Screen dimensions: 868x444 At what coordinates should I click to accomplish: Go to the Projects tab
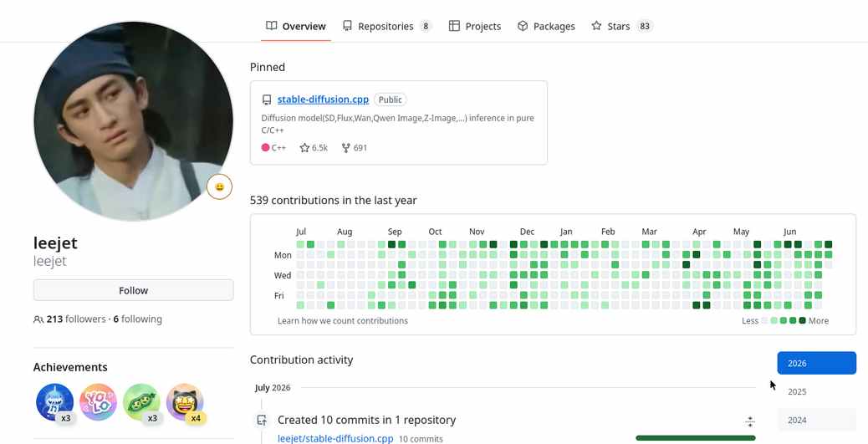[x=475, y=26]
